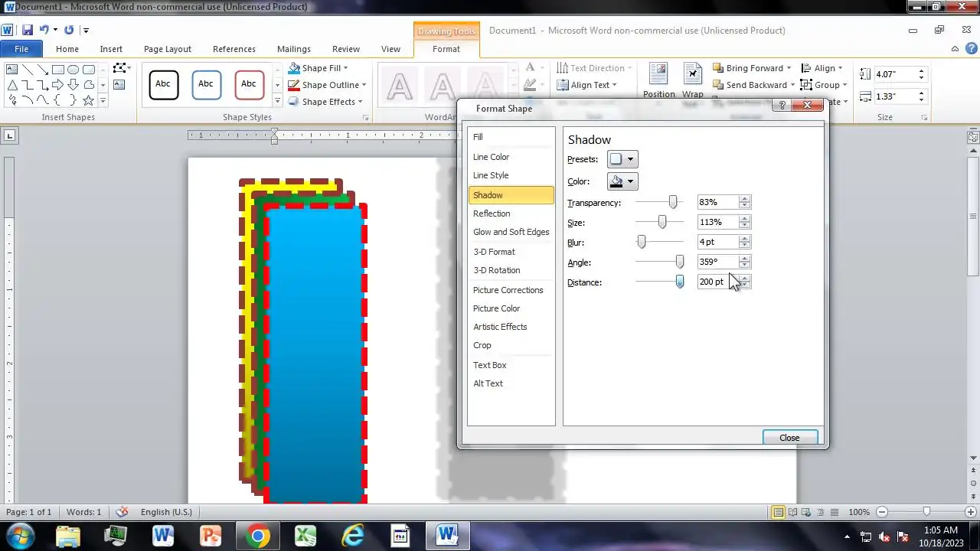
Task: Open the Shape Outline dropdown
Action: pos(327,85)
